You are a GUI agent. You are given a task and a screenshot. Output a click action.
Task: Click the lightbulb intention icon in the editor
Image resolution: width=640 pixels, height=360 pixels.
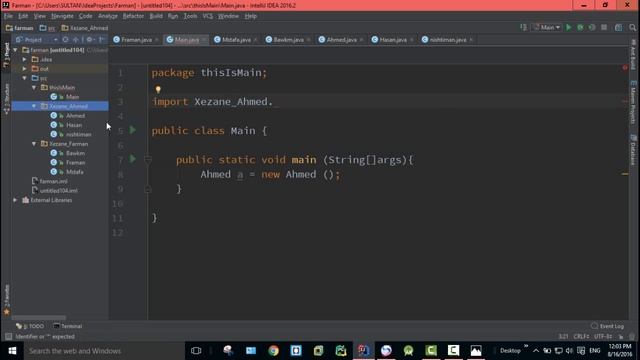click(x=158, y=89)
